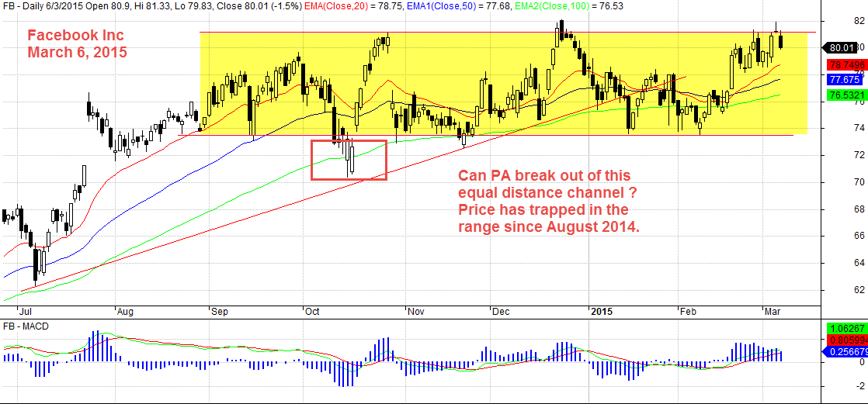The width and height of the screenshot is (868, 404).
Task: Click the Dec label on time axis
Action: tap(502, 312)
